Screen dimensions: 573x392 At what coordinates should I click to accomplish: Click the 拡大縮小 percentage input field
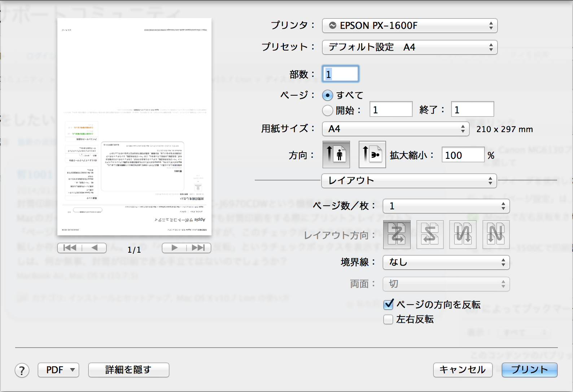(x=463, y=155)
